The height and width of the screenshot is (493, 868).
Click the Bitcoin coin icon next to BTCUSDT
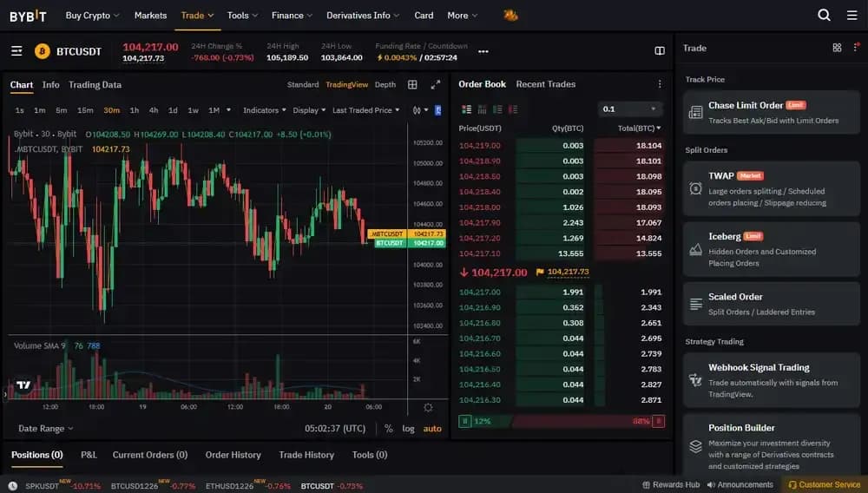(42, 51)
